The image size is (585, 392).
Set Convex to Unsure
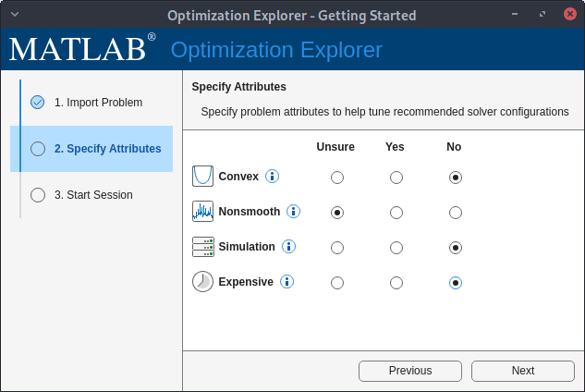337,178
